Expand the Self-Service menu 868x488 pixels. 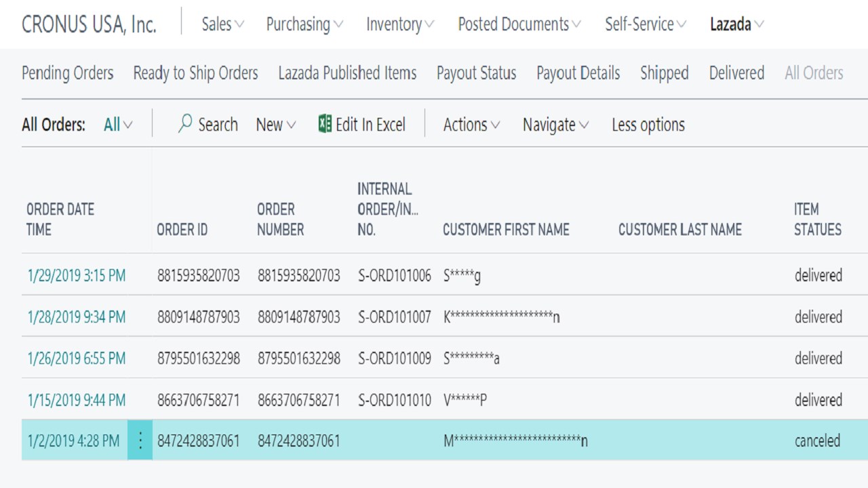645,24
